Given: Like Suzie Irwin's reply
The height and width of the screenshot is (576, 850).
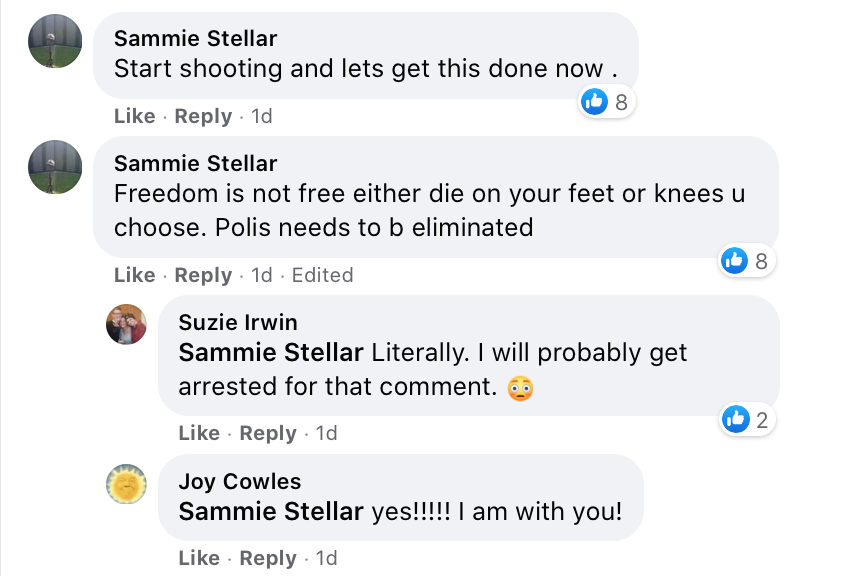Looking at the screenshot, I should (199, 433).
